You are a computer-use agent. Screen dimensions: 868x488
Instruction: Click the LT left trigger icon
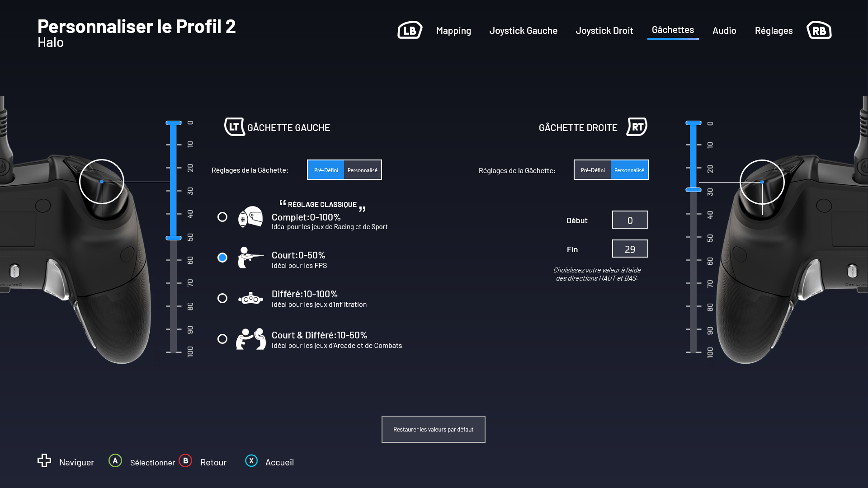pos(234,127)
